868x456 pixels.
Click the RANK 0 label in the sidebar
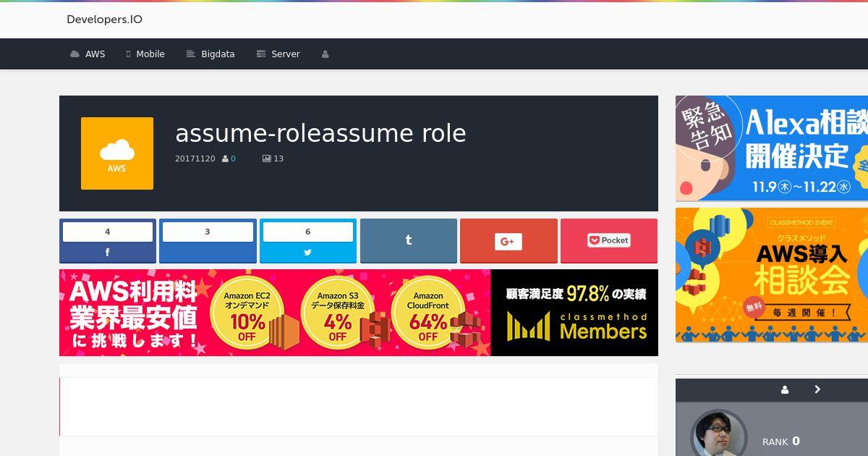click(x=781, y=442)
